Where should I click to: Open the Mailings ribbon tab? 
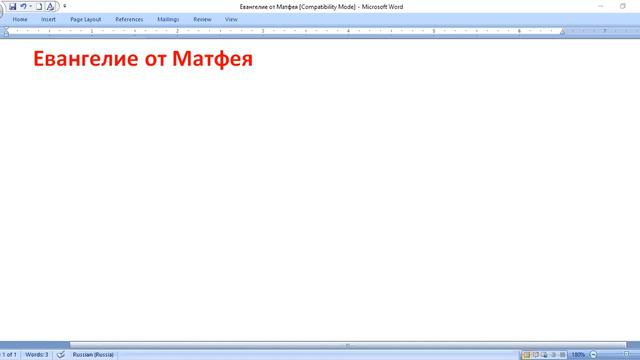tap(168, 19)
